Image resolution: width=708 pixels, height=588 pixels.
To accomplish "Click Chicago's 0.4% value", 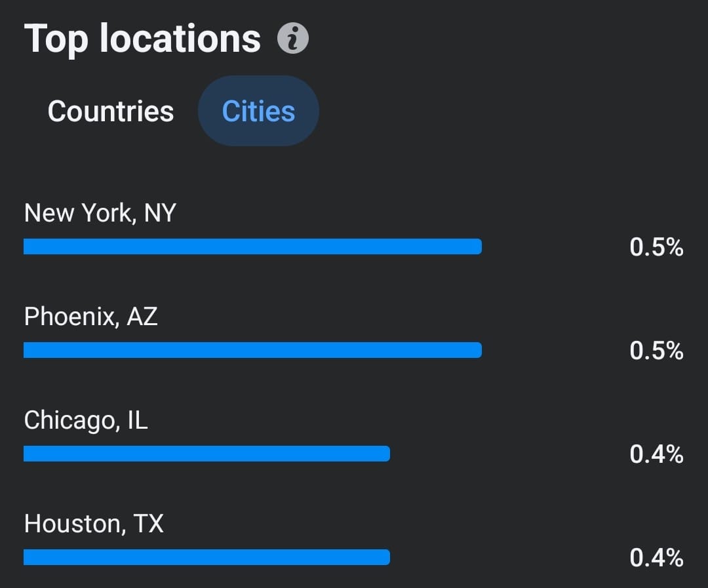I will click(x=656, y=454).
